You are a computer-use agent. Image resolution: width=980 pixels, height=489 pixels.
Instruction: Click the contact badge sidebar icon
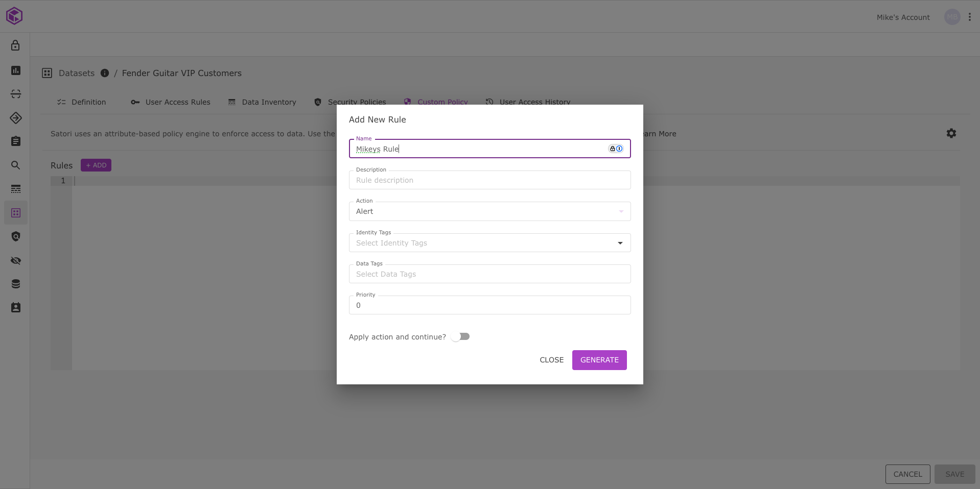click(x=16, y=308)
